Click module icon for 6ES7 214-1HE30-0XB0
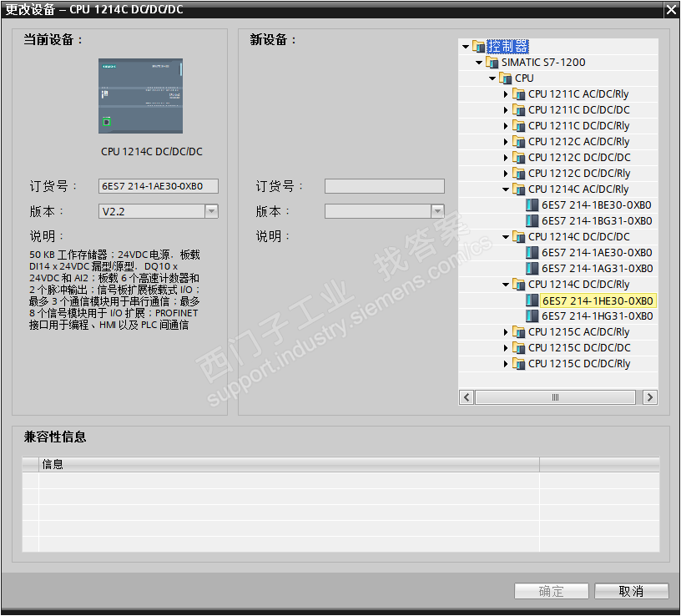The width and height of the screenshot is (681, 616). coord(532,300)
